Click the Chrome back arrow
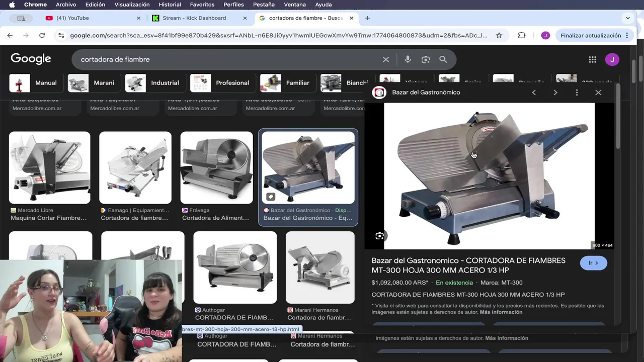The image size is (644, 362). point(10,35)
